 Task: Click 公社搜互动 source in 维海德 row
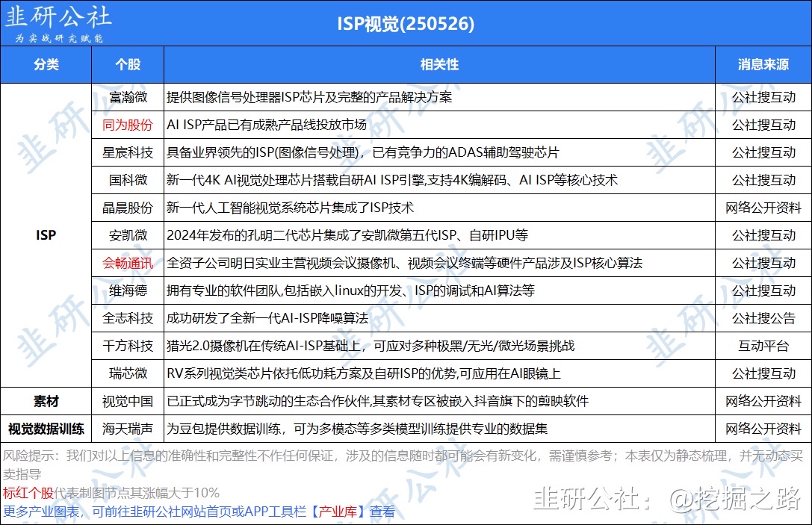(763, 291)
